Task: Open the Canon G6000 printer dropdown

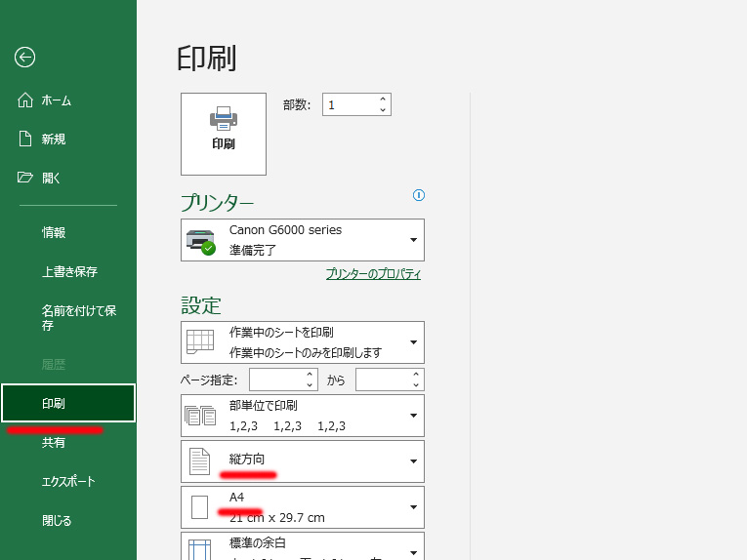Action: pos(303,240)
